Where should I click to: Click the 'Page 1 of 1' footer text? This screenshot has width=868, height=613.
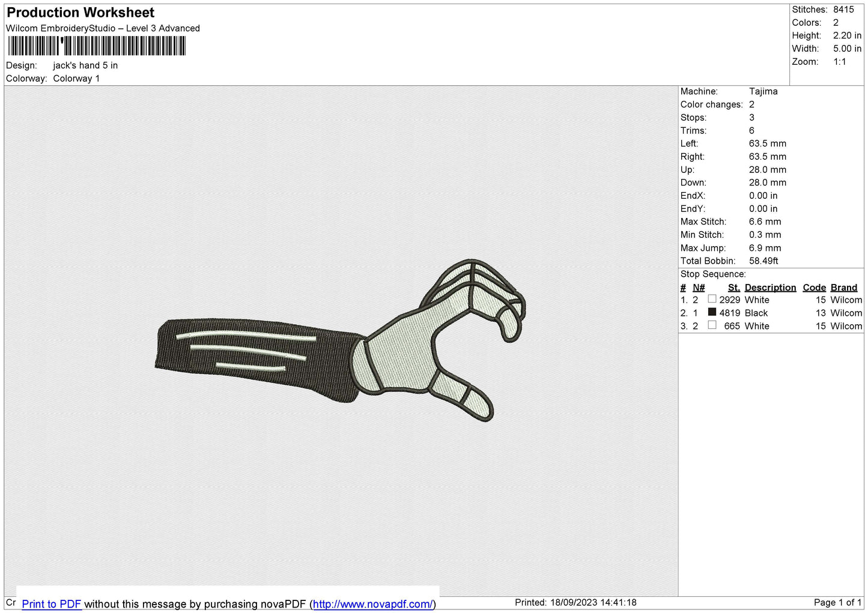[838, 602]
